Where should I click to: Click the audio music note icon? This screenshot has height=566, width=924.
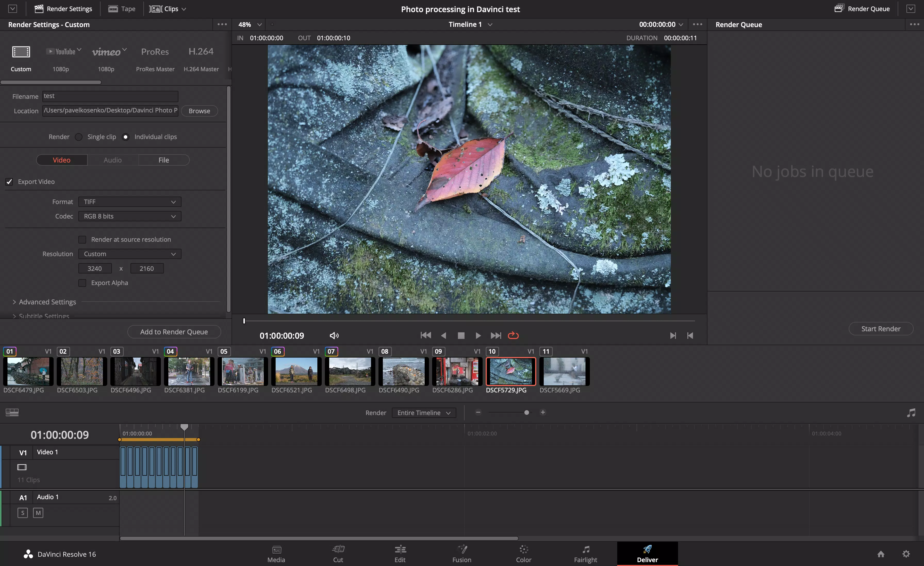911,413
